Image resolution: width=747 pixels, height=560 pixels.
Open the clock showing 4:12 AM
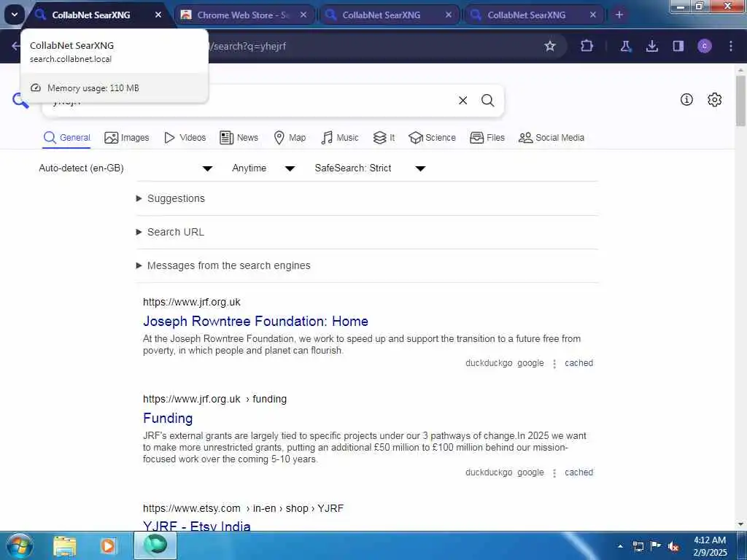[x=710, y=546]
